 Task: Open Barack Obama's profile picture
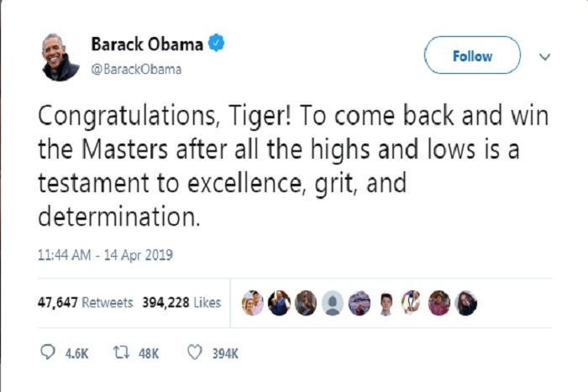(x=60, y=57)
